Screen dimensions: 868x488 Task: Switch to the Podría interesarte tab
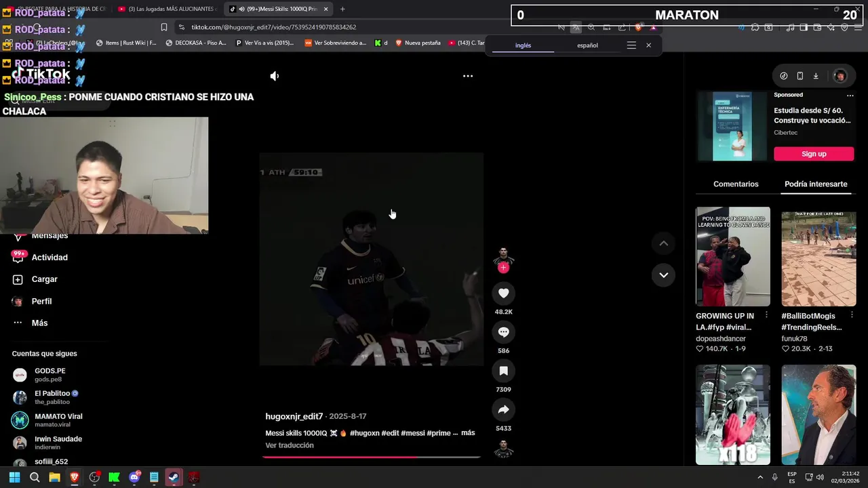tap(816, 184)
